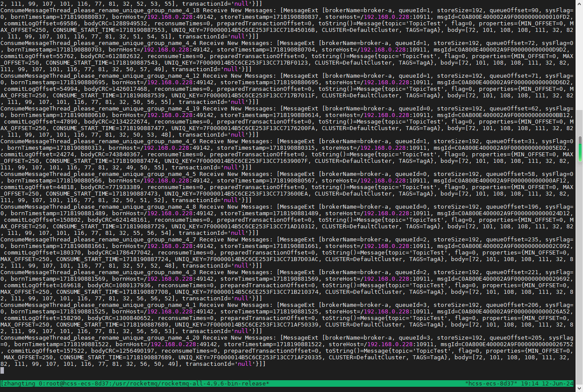Click the UNIQ_KEY ending in "B7011F"

243,96
